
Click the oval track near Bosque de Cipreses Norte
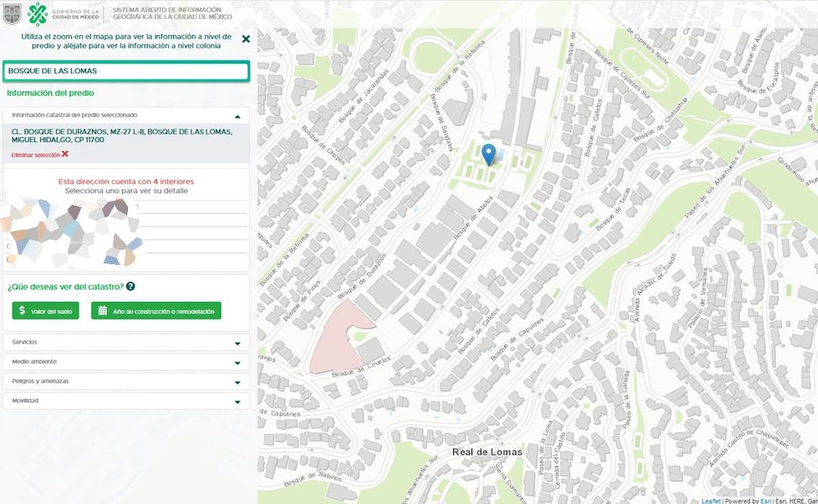point(643,69)
